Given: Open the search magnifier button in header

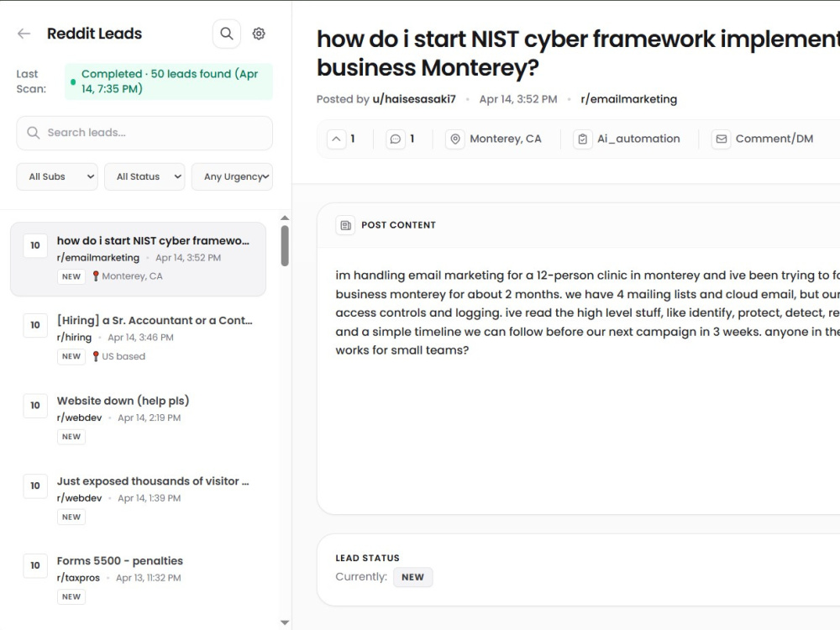Looking at the screenshot, I should (227, 34).
